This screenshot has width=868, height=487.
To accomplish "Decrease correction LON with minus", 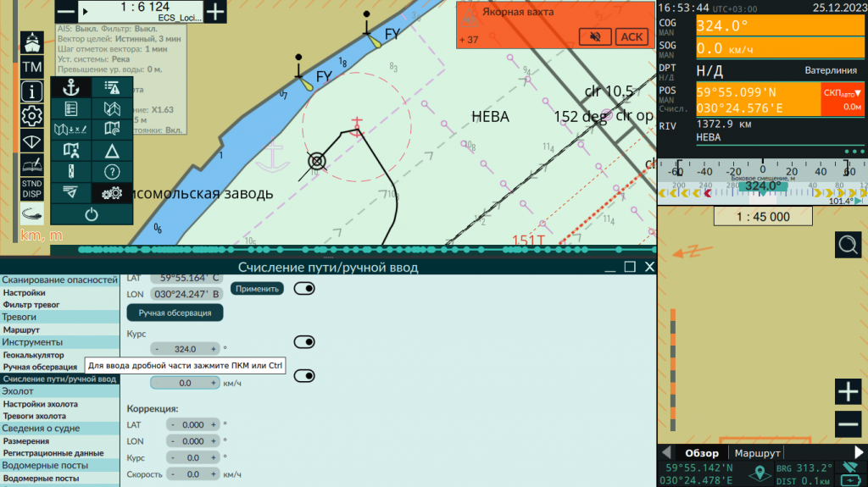I will coord(173,441).
